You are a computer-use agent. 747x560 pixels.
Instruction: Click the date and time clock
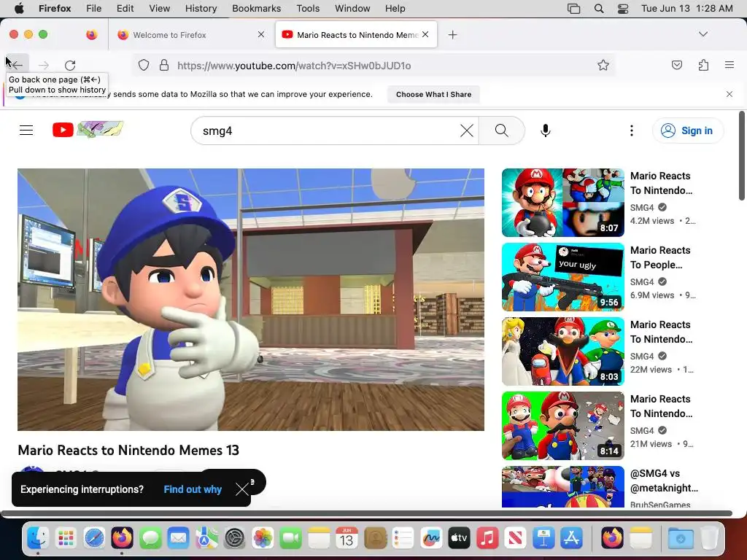(687, 9)
